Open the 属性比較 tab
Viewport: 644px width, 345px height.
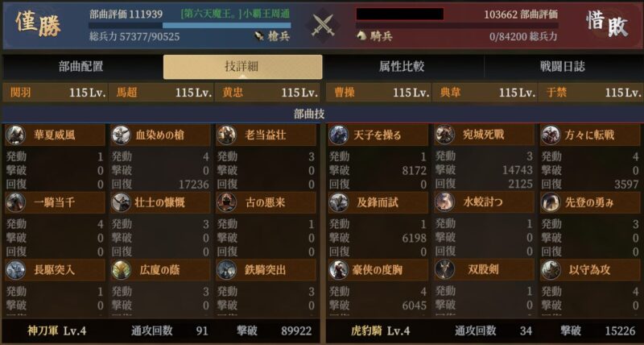tap(402, 67)
